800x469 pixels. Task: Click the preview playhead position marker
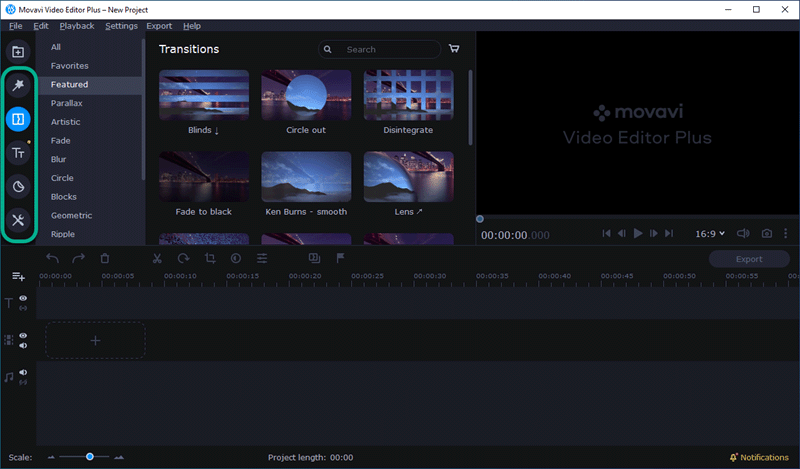480,219
